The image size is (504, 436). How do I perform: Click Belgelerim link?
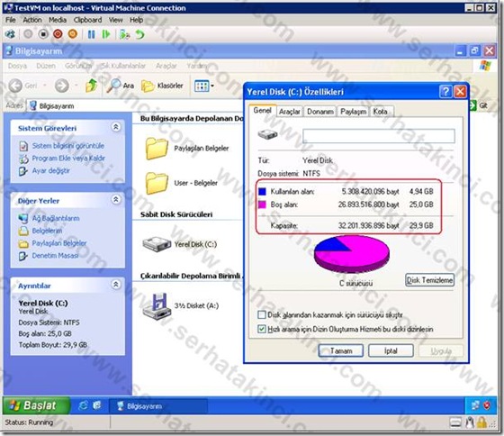(x=47, y=231)
